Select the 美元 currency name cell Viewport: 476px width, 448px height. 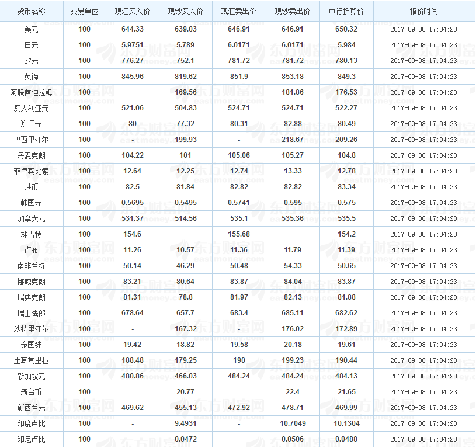[x=32, y=29]
